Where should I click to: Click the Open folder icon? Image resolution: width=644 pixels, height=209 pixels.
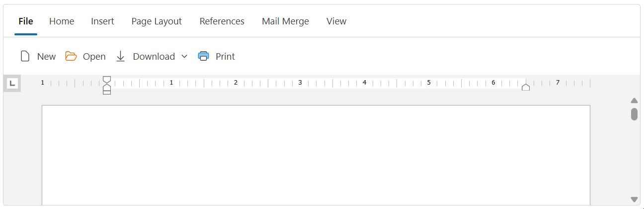71,56
